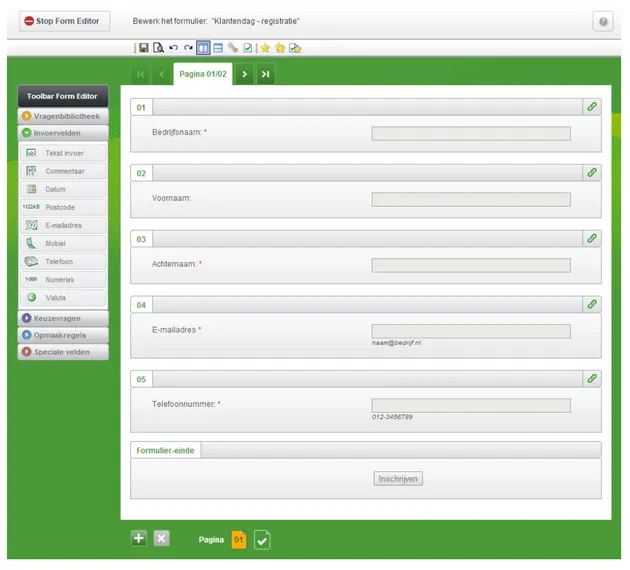Collapse the Invoervelden section
630x570 pixels.
click(63, 133)
